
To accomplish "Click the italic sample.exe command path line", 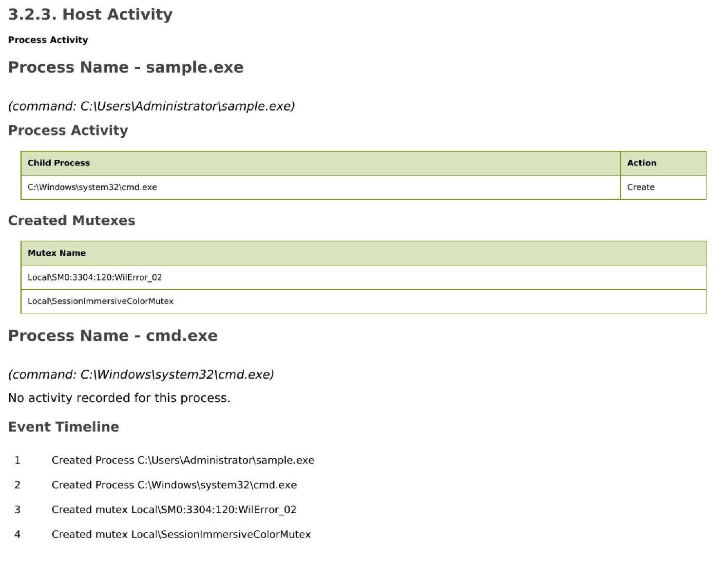I will point(151,106).
